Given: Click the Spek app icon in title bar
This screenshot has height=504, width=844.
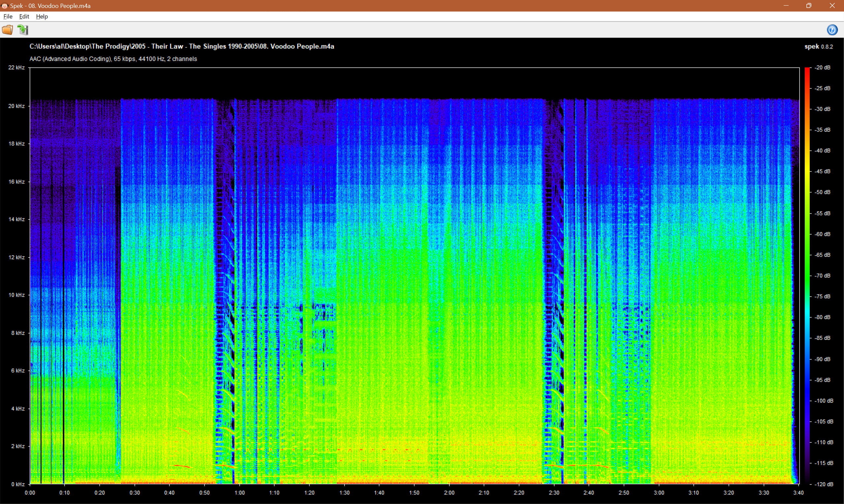Looking at the screenshot, I should tap(4, 6).
